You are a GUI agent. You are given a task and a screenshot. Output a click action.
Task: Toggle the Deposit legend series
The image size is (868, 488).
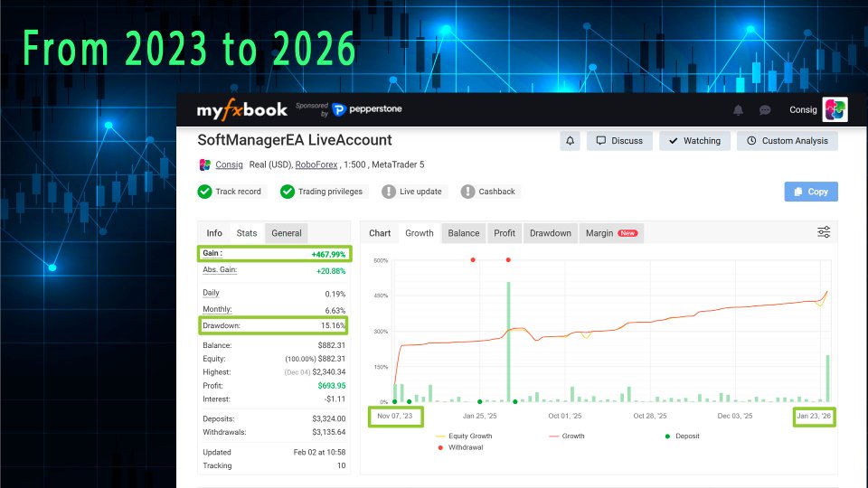coord(682,436)
